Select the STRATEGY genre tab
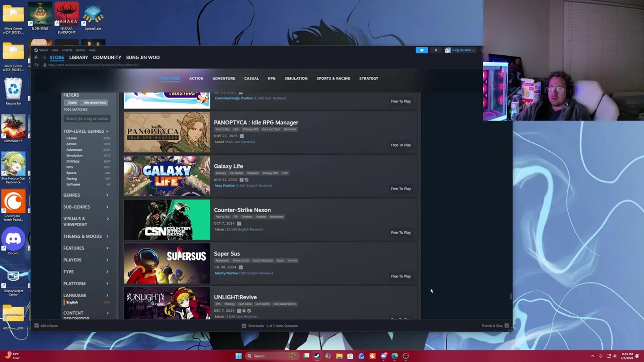The image size is (644, 362). (x=369, y=78)
